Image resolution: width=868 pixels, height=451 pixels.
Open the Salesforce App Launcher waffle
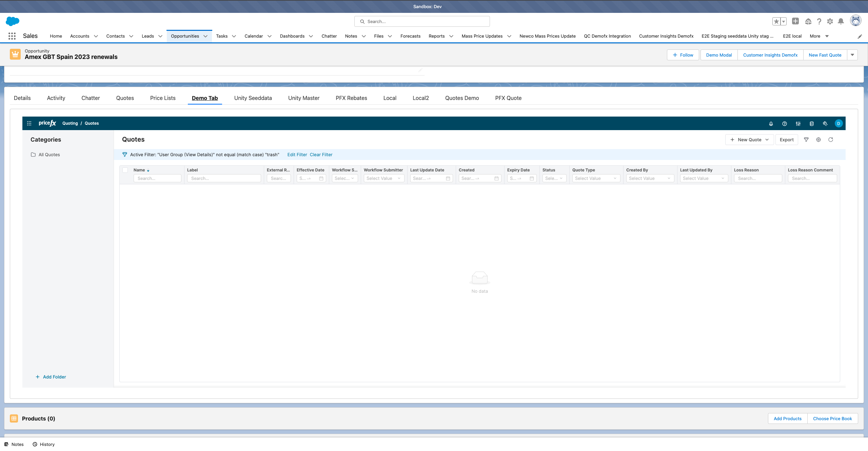click(12, 36)
